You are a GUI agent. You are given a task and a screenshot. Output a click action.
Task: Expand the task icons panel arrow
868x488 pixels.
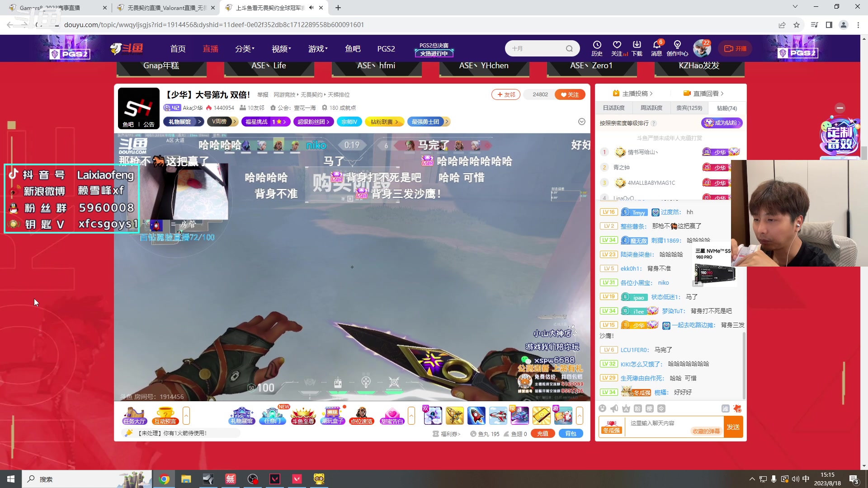tap(186, 415)
